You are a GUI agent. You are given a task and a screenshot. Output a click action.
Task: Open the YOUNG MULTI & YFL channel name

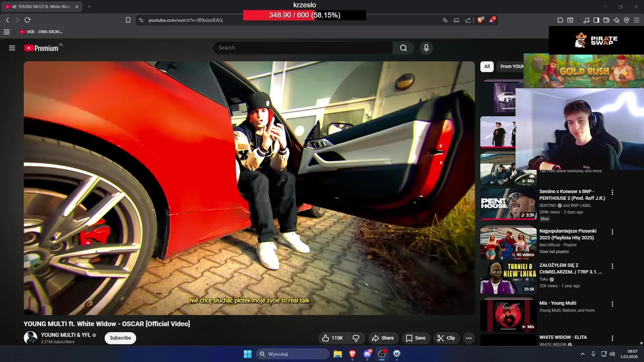(x=66, y=335)
